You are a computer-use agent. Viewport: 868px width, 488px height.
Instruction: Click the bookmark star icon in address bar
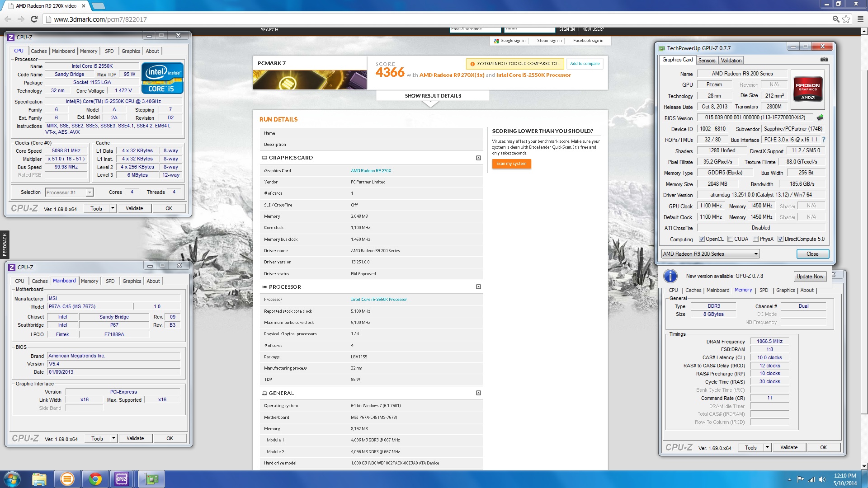point(846,19)
